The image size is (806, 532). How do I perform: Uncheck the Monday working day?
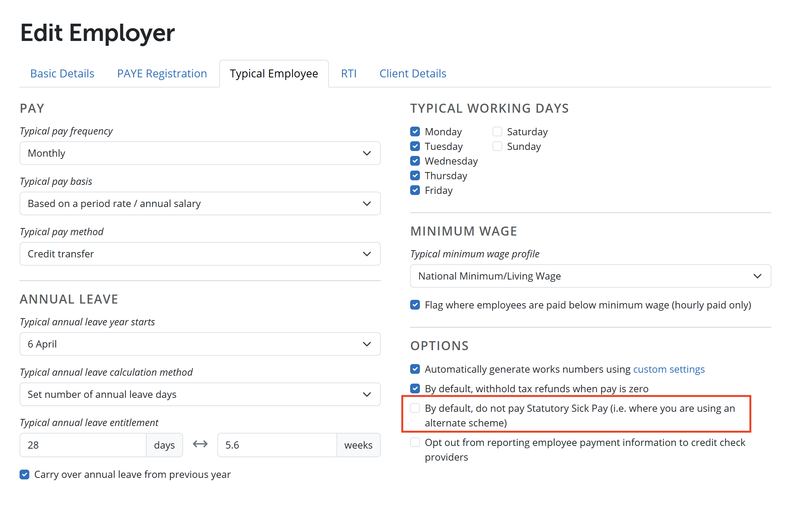click(x=415, y=131)
